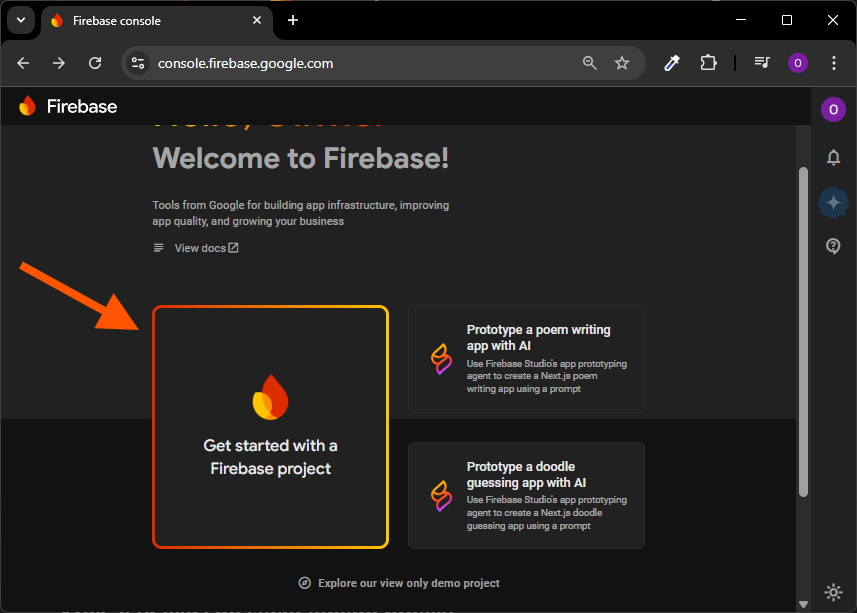The width and height of the screenshot is (857, 613).
Task: Close the Firebase console tab
Action: pyautogui.click(x=257, y=20)
